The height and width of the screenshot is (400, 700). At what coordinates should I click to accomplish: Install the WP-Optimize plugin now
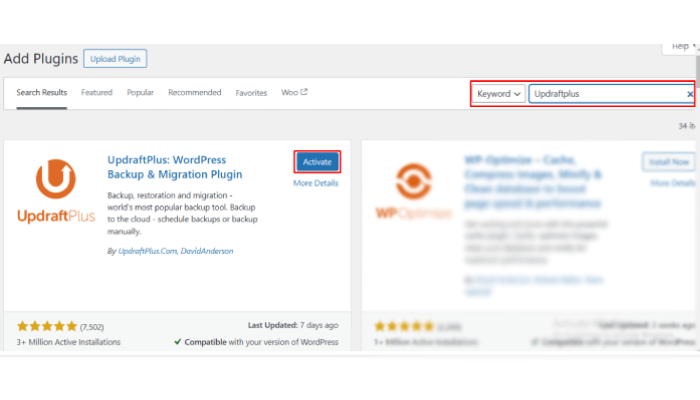[x=667, y=161]
